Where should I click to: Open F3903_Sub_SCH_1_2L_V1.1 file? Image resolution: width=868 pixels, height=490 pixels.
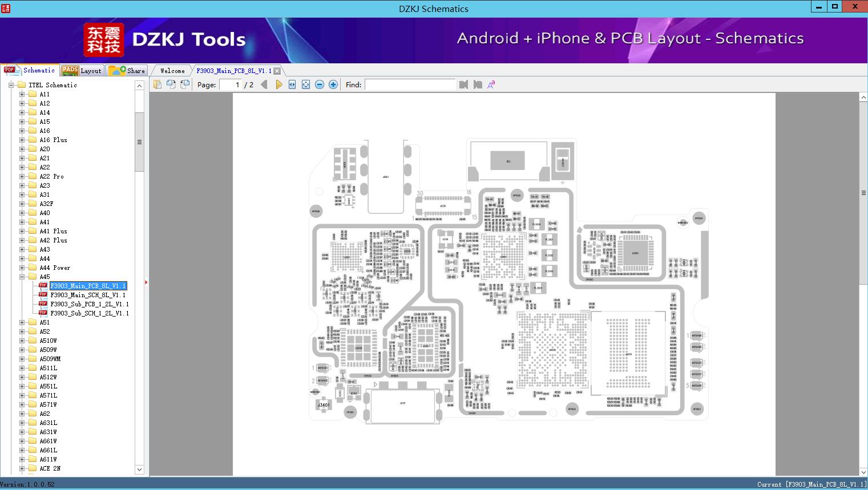pyautogui.click(x=90, y=313)
